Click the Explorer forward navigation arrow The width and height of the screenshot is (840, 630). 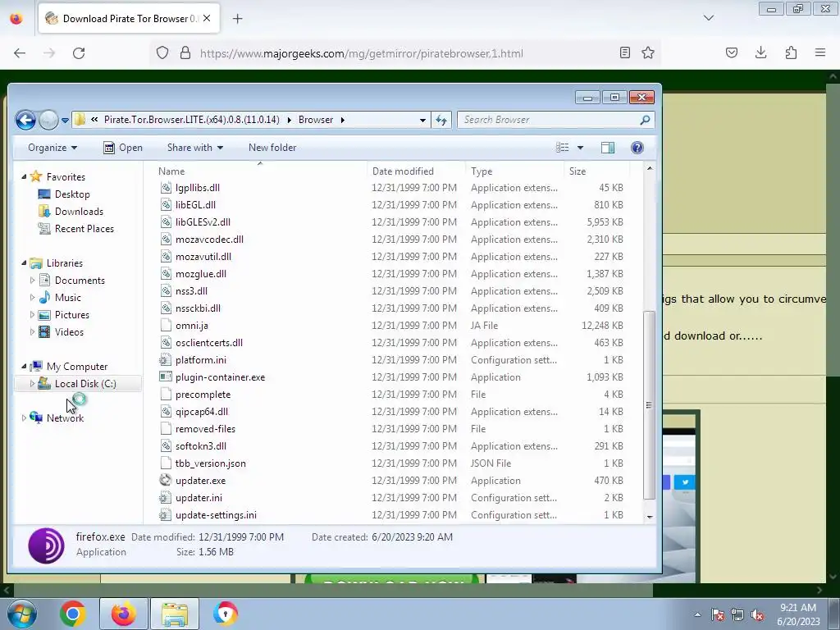pyautogui.click(x=48, y=120)
